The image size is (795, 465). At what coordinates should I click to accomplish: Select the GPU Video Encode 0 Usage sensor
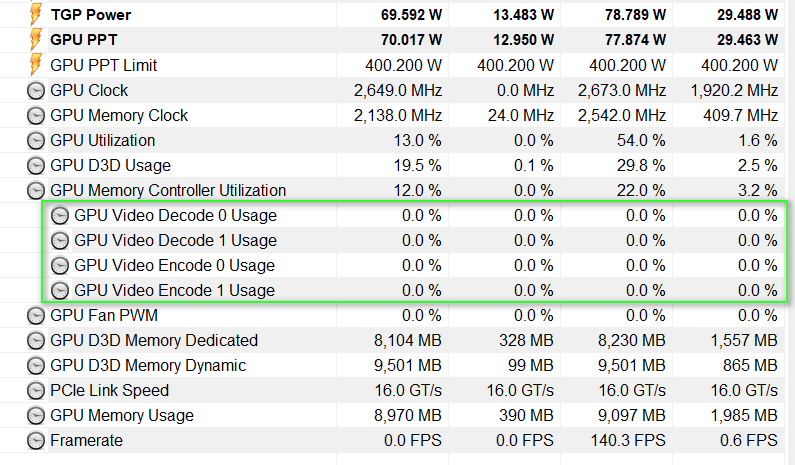175,265
